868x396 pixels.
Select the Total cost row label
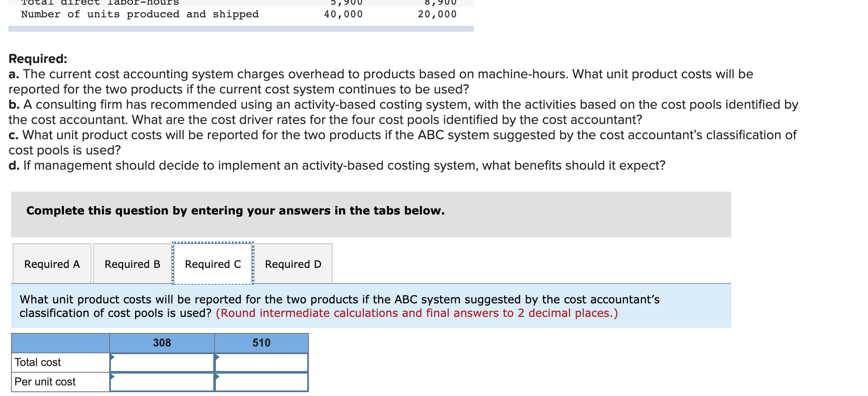[38, 362]
